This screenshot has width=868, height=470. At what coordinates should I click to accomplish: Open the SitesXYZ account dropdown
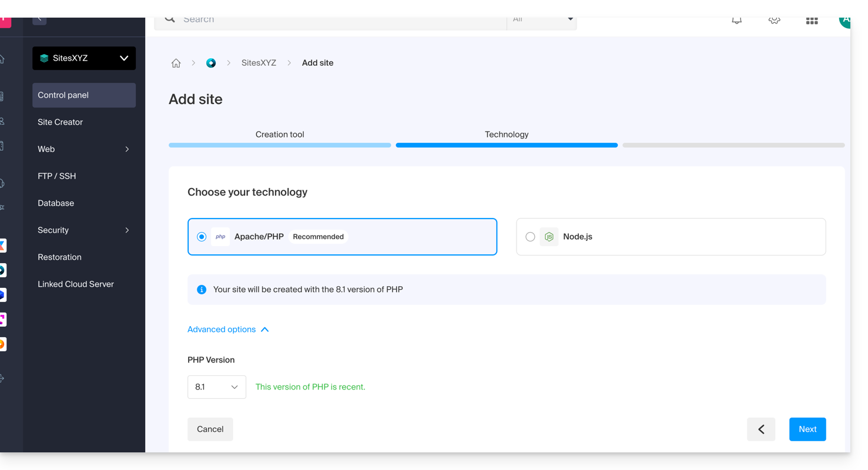pos(84,58)
